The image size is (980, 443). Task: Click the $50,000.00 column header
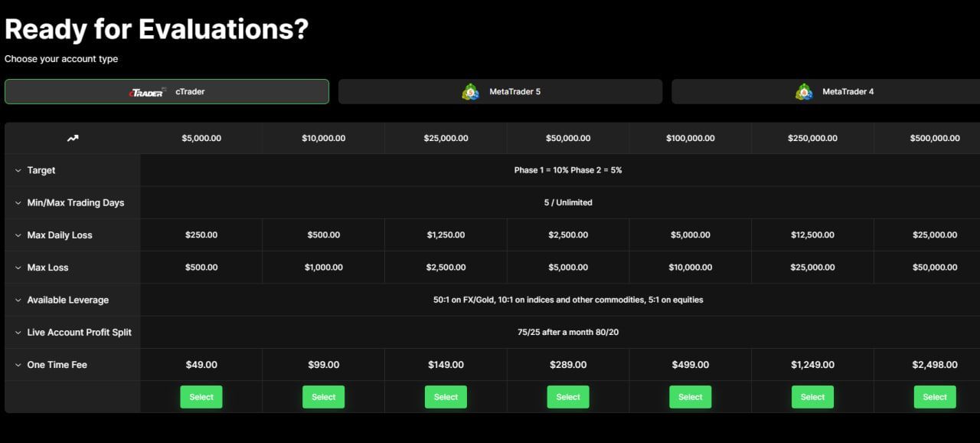(x=568, y=139)
